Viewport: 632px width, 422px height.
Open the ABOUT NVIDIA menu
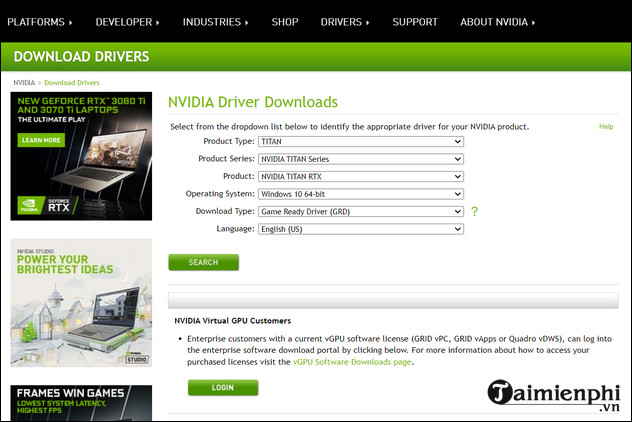pos(497,22)
